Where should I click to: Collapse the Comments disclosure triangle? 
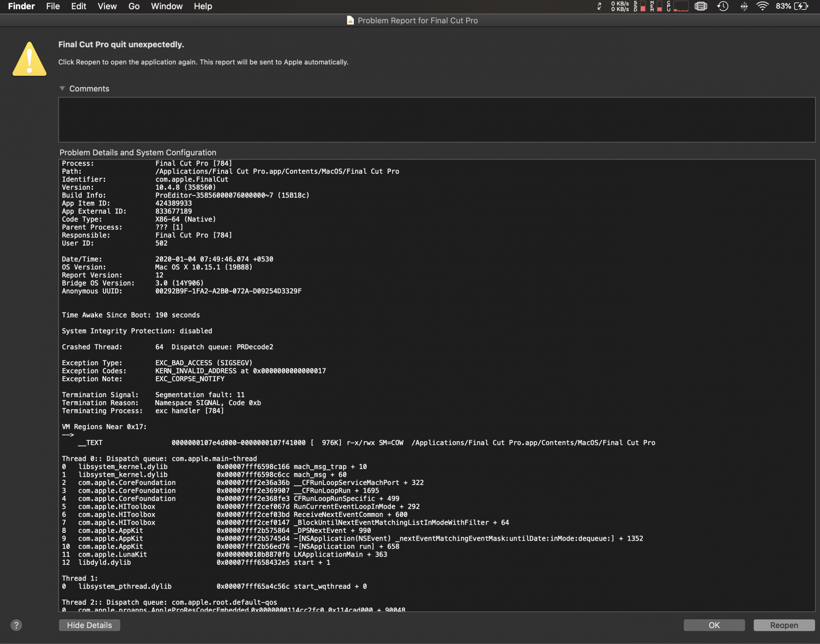(x=62, y=89)
